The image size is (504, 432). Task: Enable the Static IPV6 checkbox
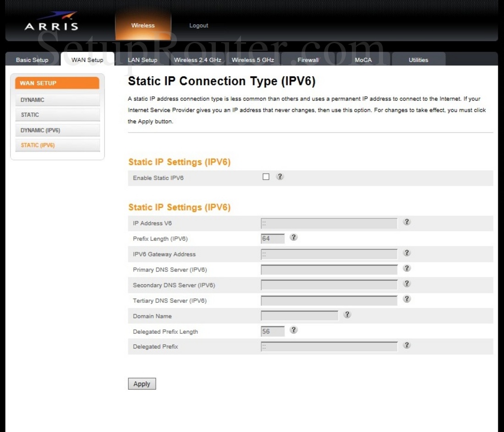(266, 177)
